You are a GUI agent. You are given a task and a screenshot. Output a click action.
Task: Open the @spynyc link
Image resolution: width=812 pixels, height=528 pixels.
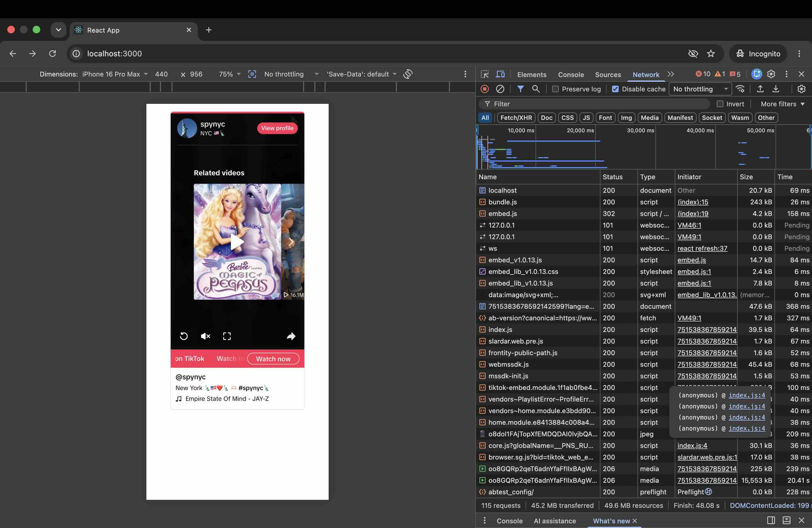(190, 377)
